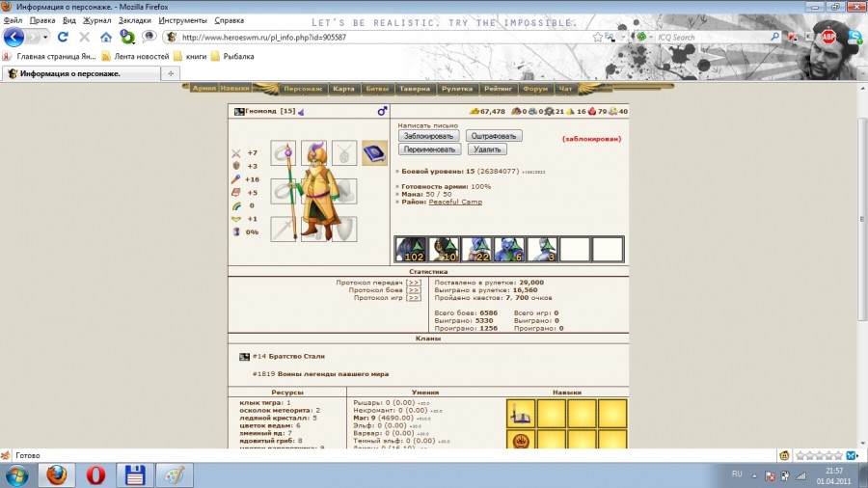Click the Удалить button
Viewport: 868px width, 488px height.
487,149
